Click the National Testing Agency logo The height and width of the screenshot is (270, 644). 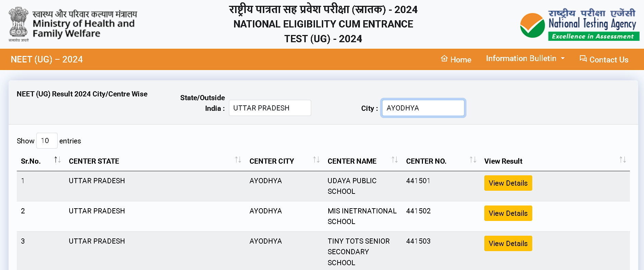(x=579, y=25)
